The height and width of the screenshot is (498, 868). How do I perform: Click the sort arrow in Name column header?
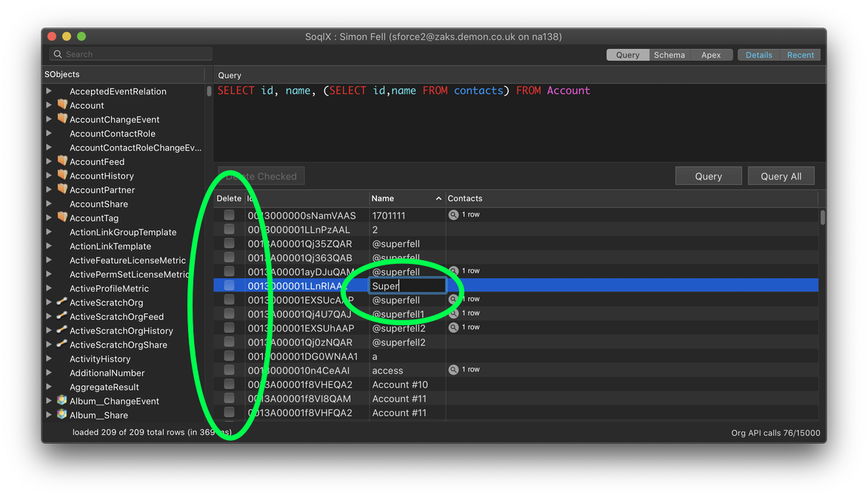point(438,199)
